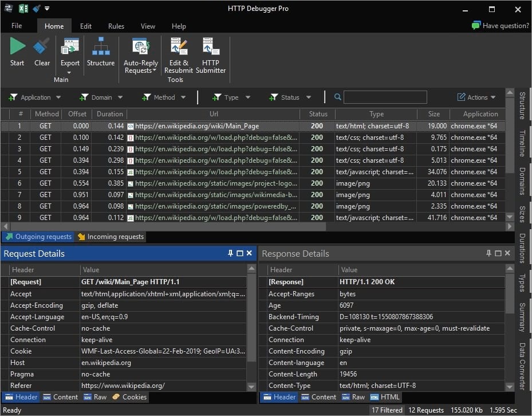Select the Home ribbon tab

click(x=54, y=26)
